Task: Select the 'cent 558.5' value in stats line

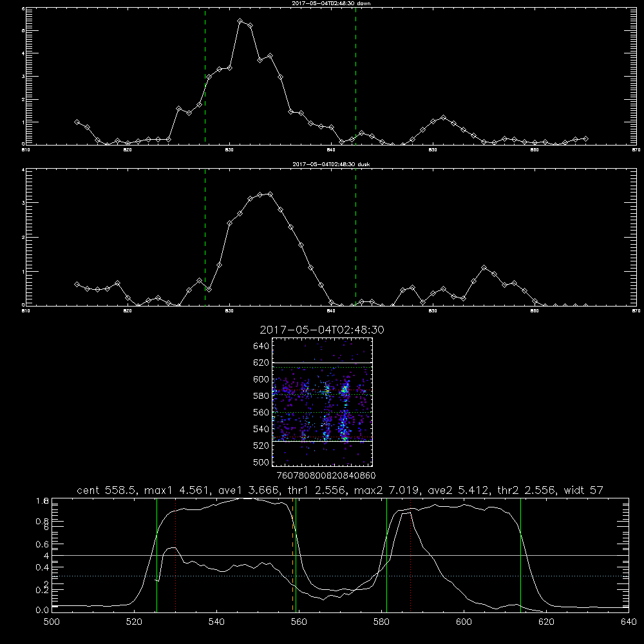Action: tap(109, 490)
